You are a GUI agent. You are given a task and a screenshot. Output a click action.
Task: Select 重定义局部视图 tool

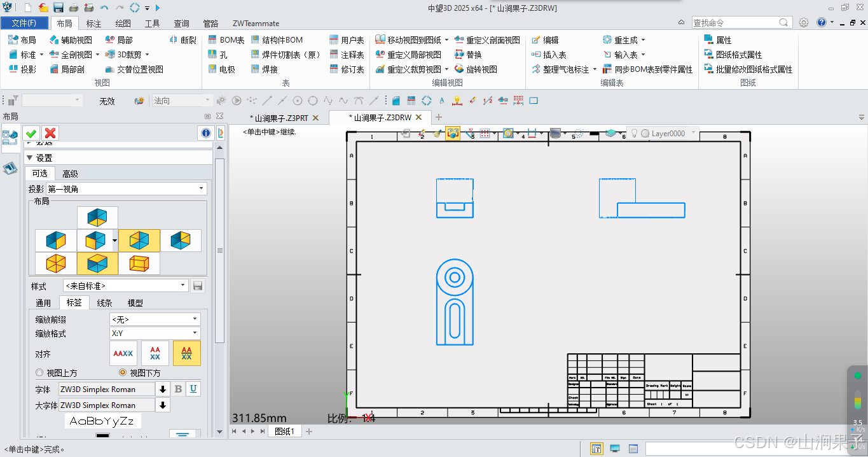pyautogui.click(x=408, y=55)
